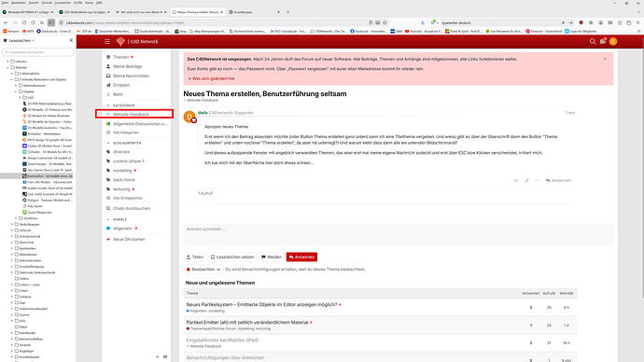Open the forum search magnifier icon
The image size is (644, 362).
(593, 41)
